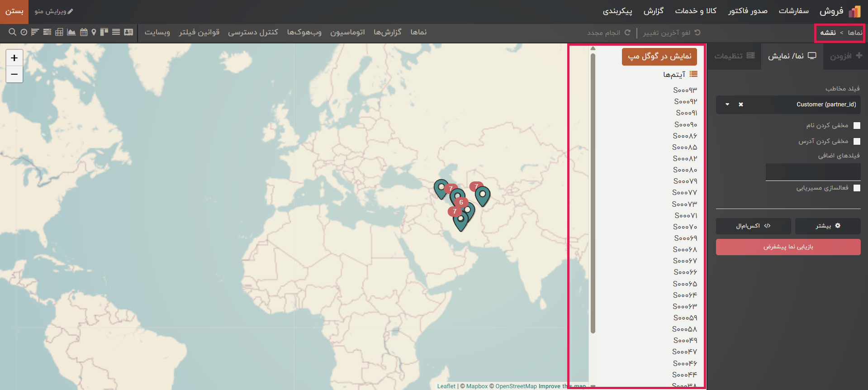The image size is (868, 390).
Task: Click the اکس‌ام‌ال XML editor button
Action: pos(753,226)
